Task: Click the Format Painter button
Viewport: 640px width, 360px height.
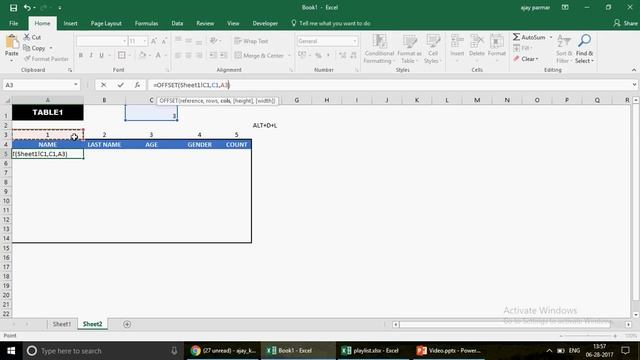Action: click(46, 59)
